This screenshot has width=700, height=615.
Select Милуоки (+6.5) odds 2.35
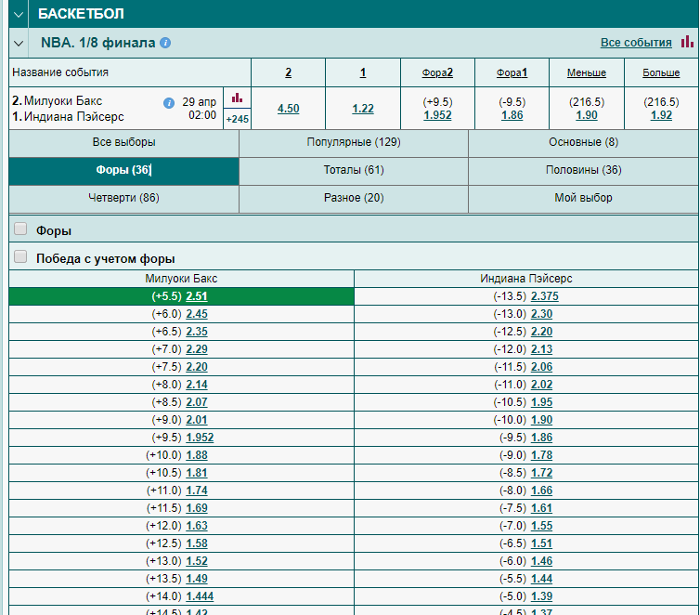tap(197, 332)
